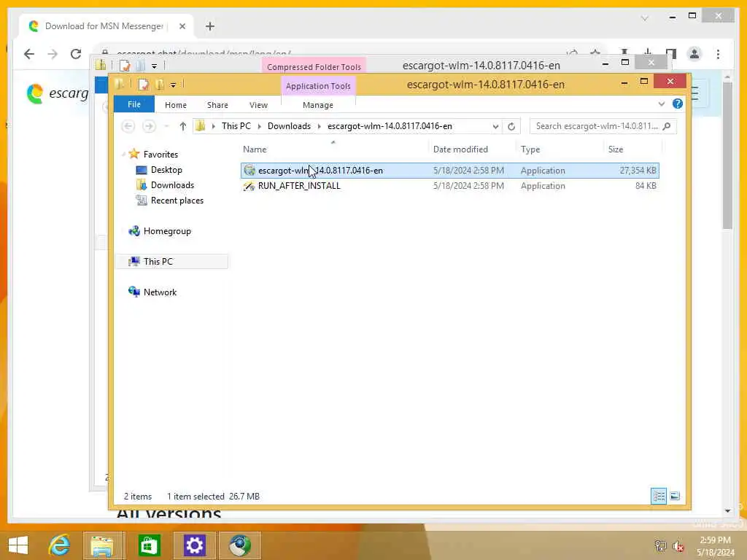Open File Explorer taskbar icon
The image size is (747, 560).
[x=103, y=545]
